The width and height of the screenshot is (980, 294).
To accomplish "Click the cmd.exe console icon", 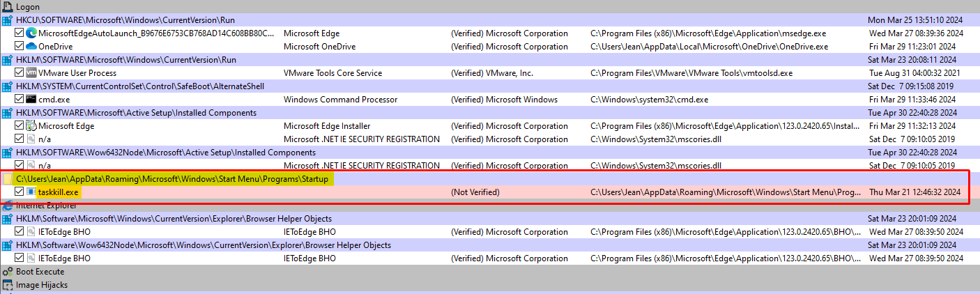I will (x=31, y=99).
